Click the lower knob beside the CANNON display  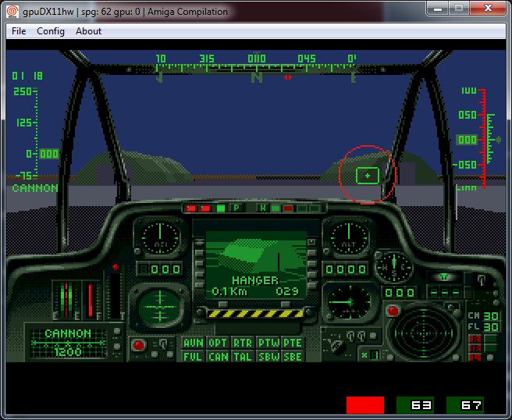tap(117, 346)
